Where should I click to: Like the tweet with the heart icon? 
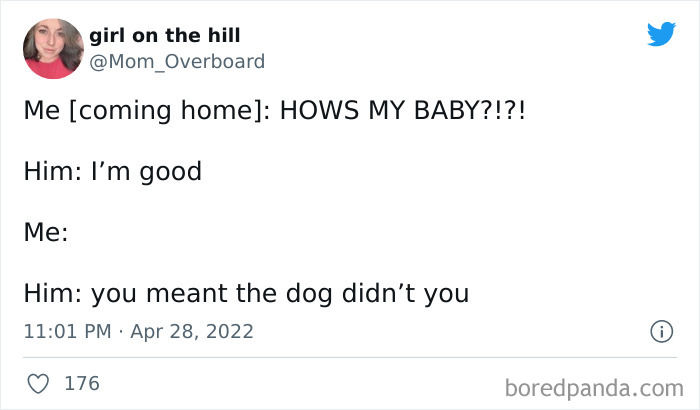(37, 383)
